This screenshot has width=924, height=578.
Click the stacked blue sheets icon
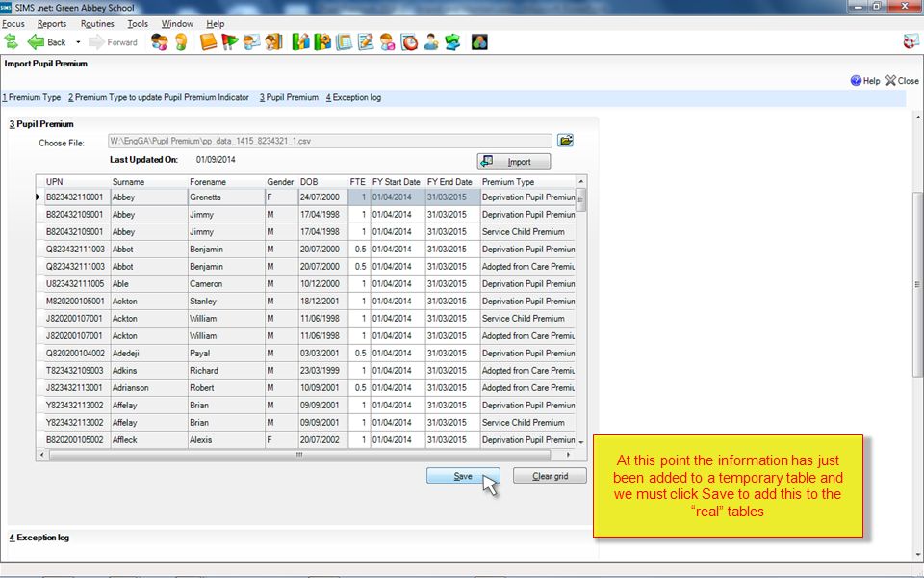tap(344, 42)
